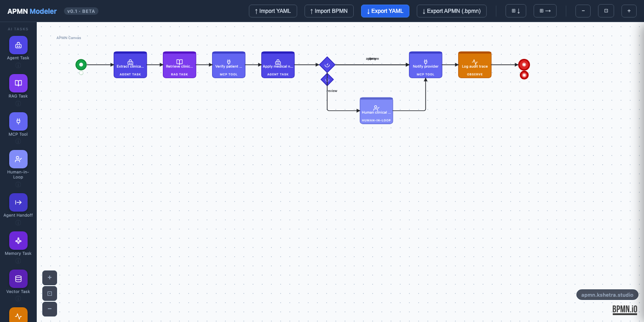The image size is (644, 322).
Task: Click the upper red end event
Action: (524, 65)
